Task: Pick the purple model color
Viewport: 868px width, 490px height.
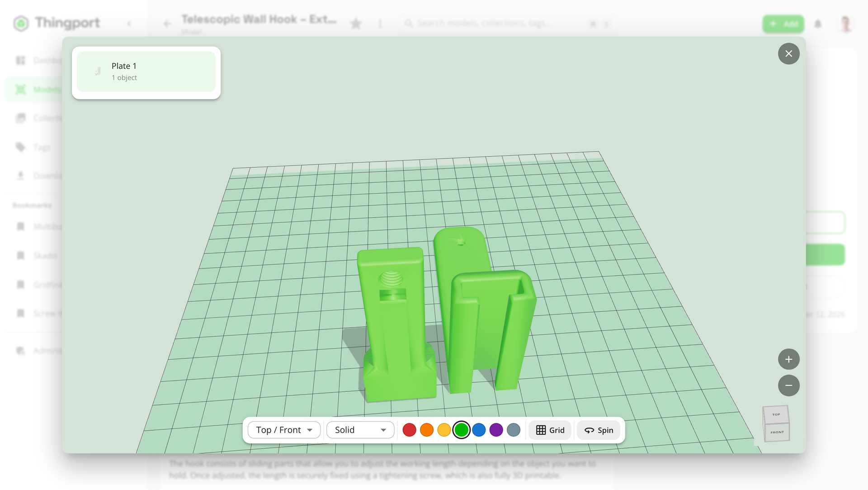Action: point(496,430)
